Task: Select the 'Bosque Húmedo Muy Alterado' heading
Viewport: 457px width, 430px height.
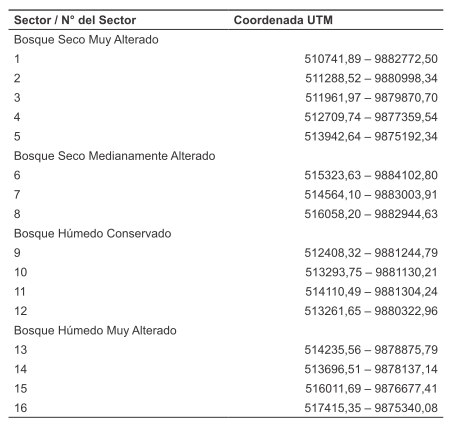Action: point(95,330)
